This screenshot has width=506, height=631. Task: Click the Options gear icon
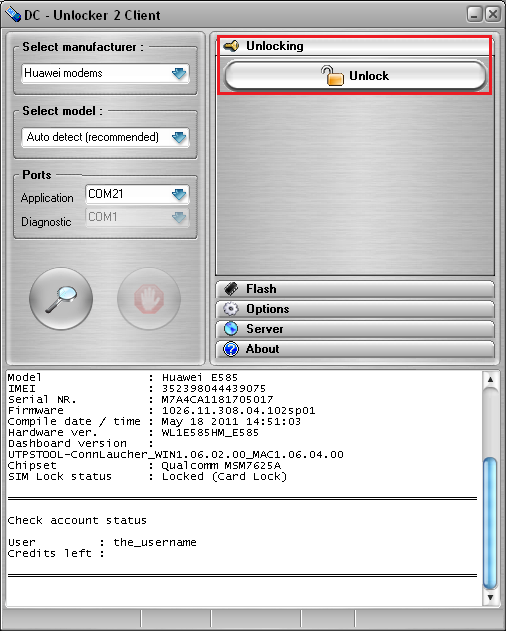tap(231, 309)
